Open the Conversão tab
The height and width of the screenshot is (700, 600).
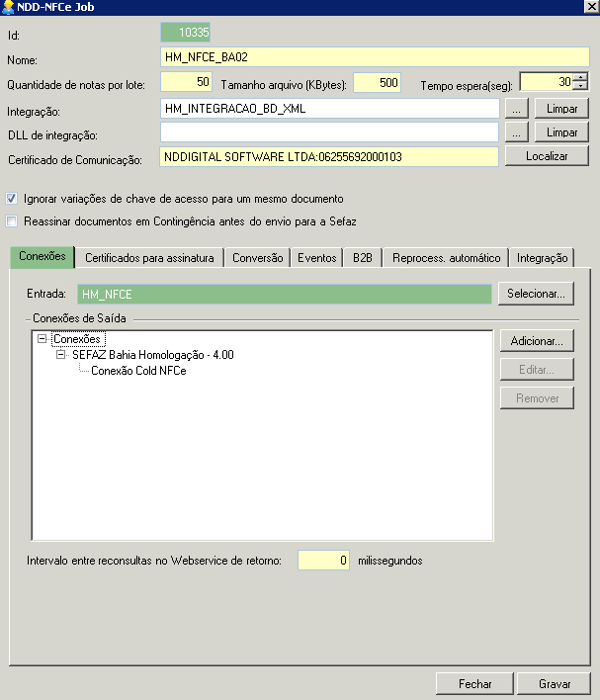(x=257, y=258)
